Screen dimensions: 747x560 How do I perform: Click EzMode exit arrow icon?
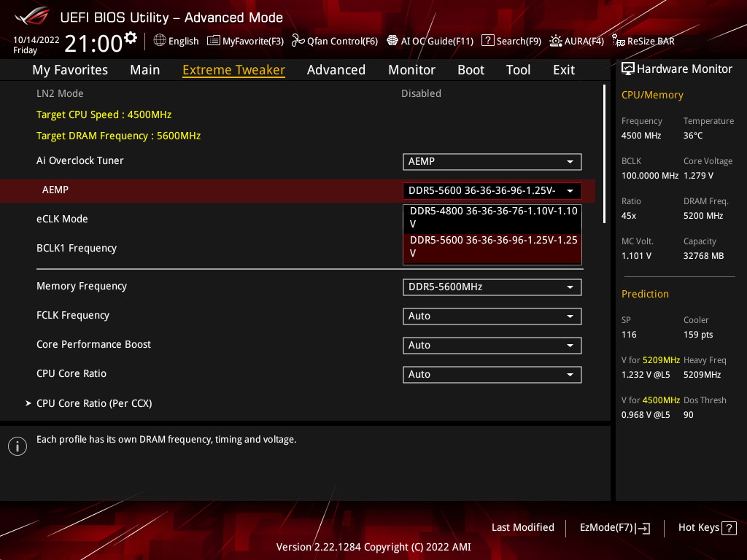click(x=643, y=528)
